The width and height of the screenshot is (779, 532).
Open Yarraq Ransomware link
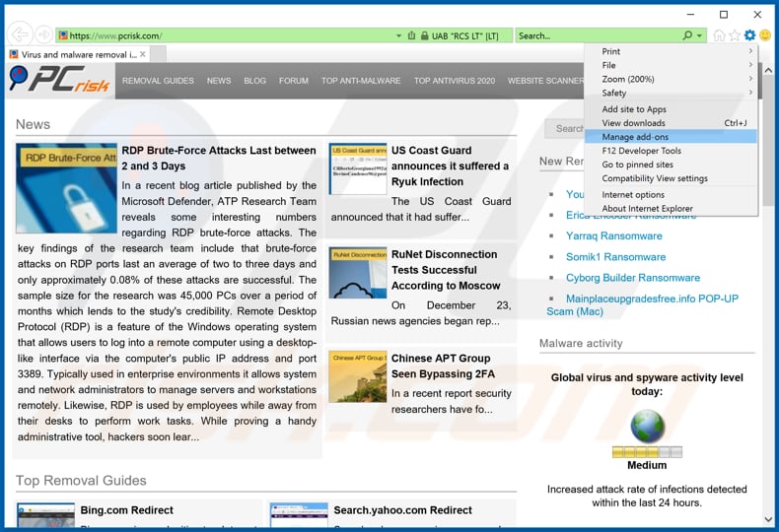point(614,235)
